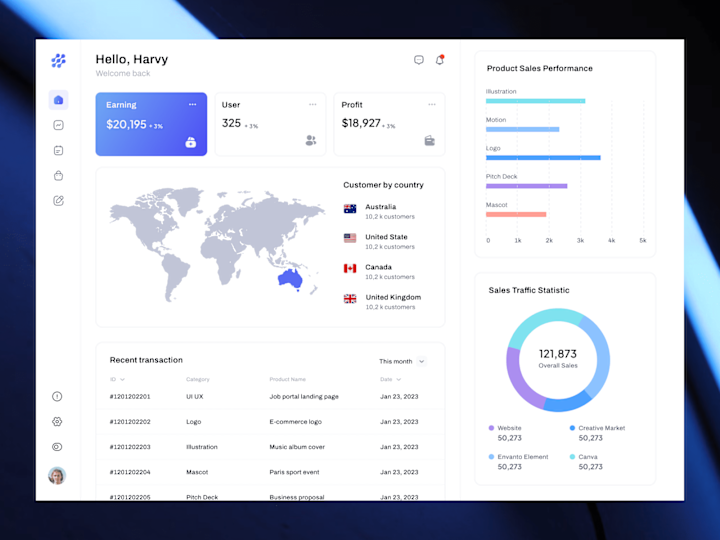Select transaction #1201202204
This screenshot has height=540, width=720.
pyautogui.click(x=270, y=472)
